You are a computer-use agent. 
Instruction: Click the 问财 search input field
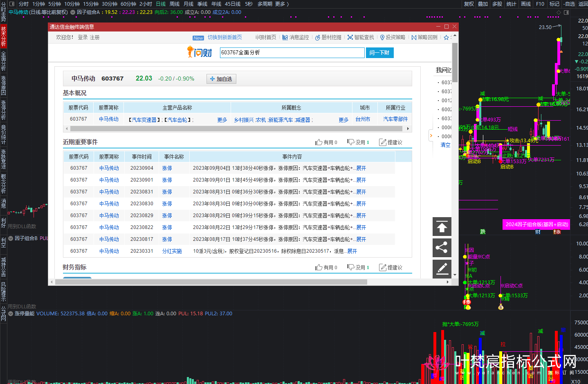(x=292, y=53)
